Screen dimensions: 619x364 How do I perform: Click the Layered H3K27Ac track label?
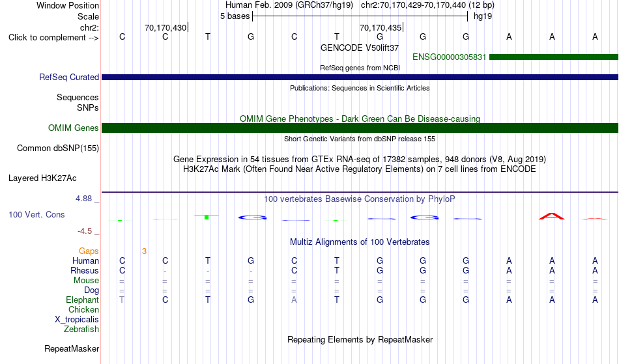pos(42,178)
